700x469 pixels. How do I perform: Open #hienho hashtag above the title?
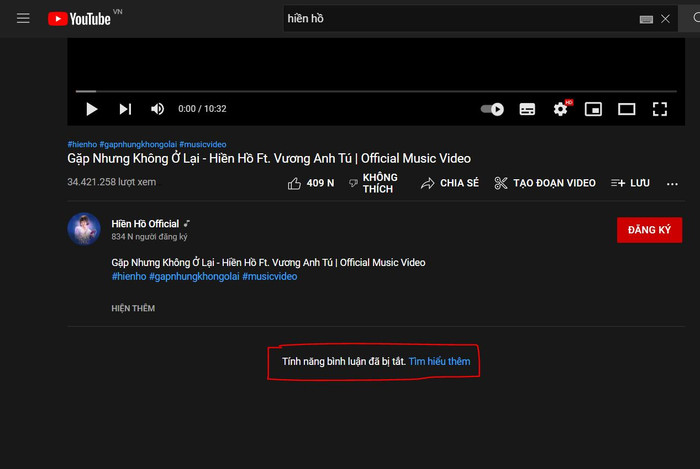pos(82,144)
